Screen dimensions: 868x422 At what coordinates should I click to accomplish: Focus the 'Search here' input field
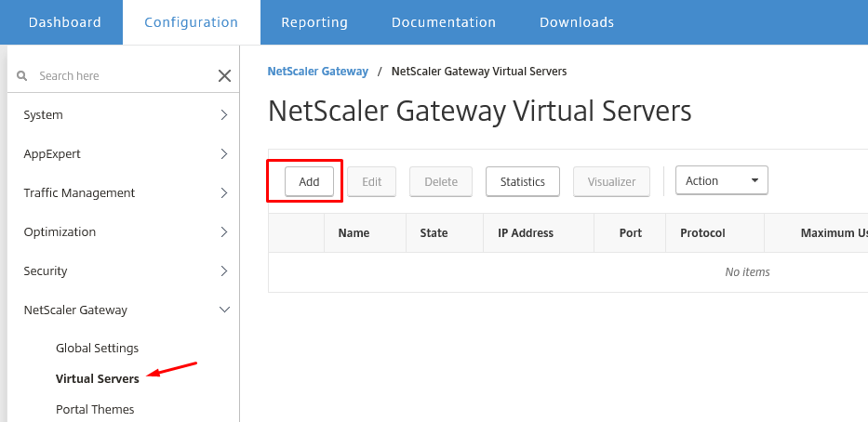122,76
